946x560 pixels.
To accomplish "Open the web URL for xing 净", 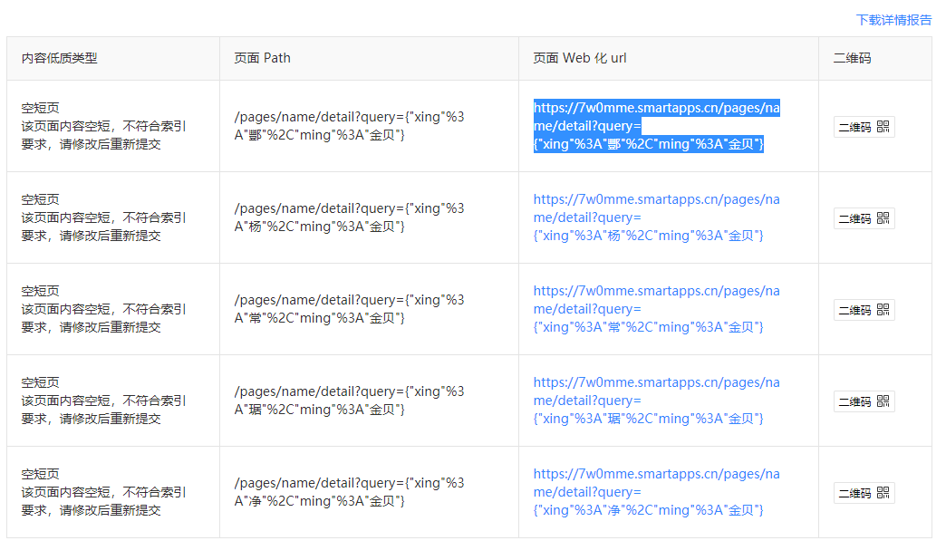I will click(x=656, y=492).
